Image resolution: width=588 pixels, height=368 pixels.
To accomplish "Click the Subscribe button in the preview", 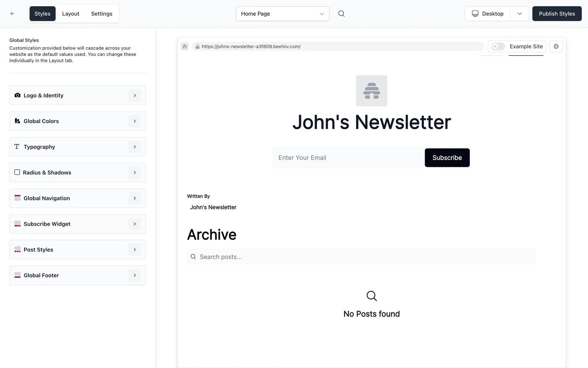I will 447,158.
